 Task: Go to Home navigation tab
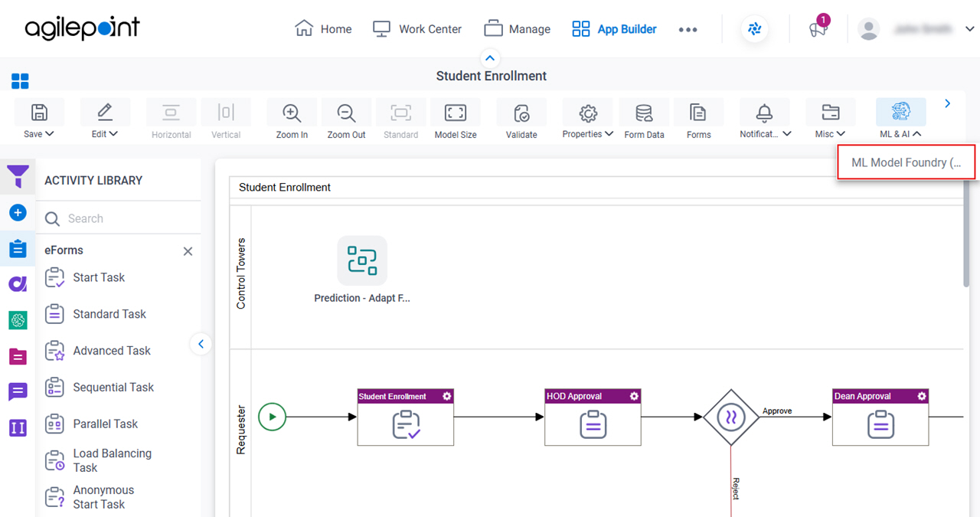click(323, 29)
